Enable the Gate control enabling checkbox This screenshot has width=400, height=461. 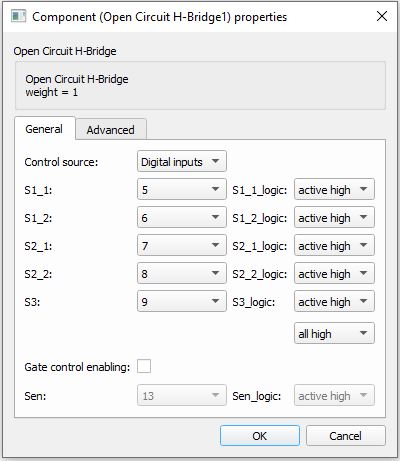144,366
